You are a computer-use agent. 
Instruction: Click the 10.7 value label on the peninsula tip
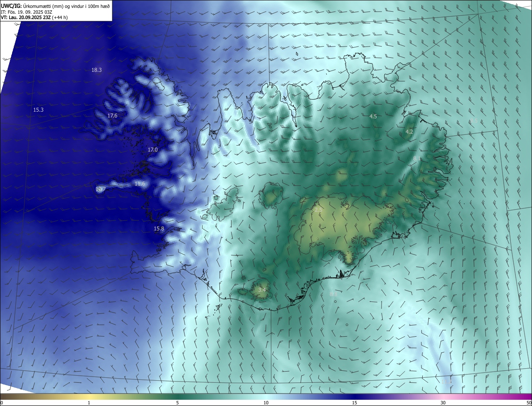tap(101, 189)
